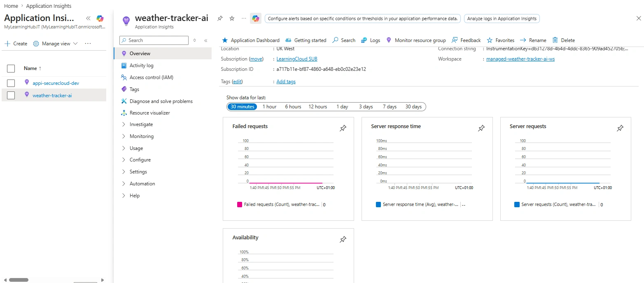The image size is (644, 283).
Task: Focus the resource menu Search box
Action: 154,40
